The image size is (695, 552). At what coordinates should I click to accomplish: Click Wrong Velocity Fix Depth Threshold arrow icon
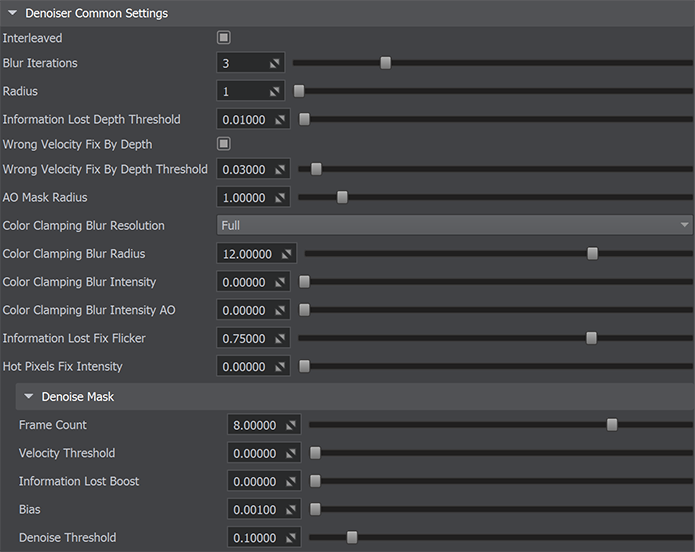(x=280, y=170)
